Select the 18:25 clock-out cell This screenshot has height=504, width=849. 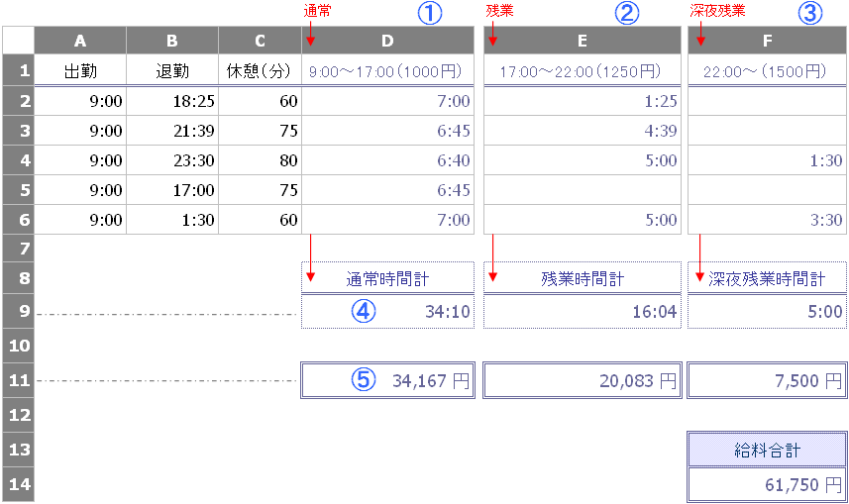pyautogui.click(x=172, y=101)
